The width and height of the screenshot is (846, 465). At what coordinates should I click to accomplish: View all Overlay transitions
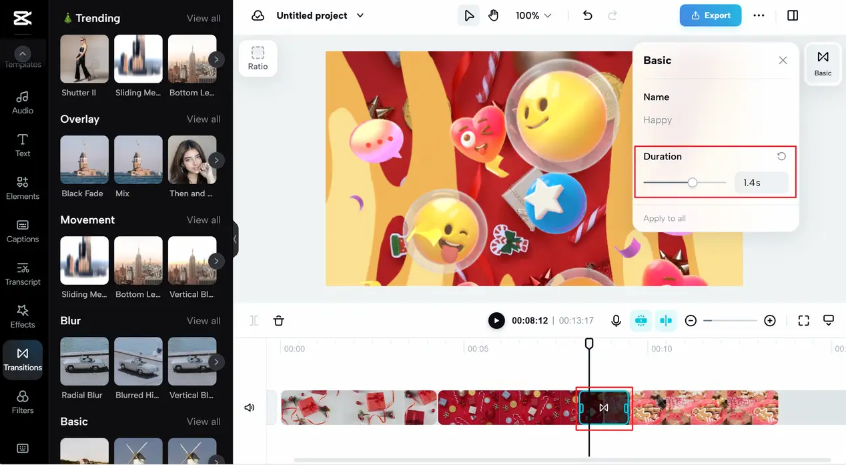tap(203, 119)
